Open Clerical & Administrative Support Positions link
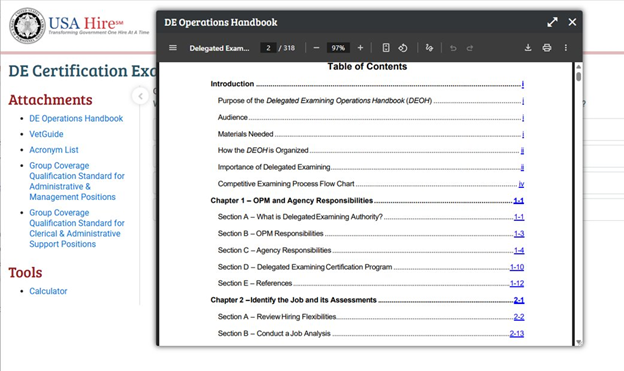 77,228
